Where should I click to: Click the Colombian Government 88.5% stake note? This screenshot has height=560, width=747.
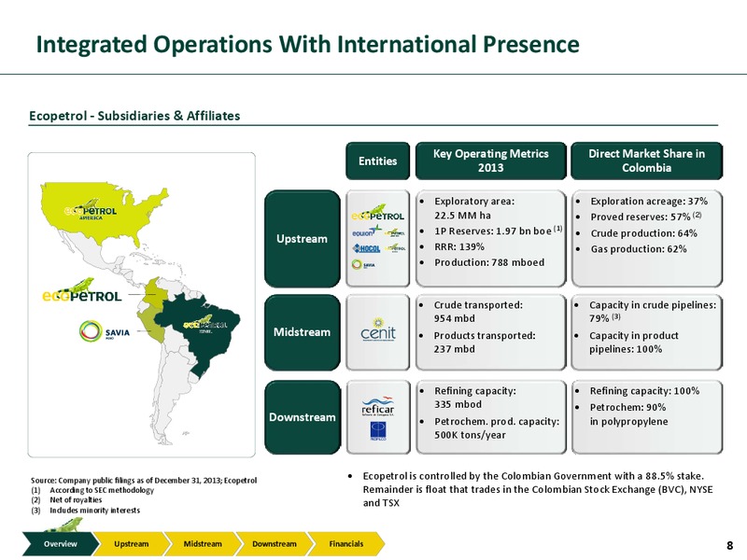point(538,489)
